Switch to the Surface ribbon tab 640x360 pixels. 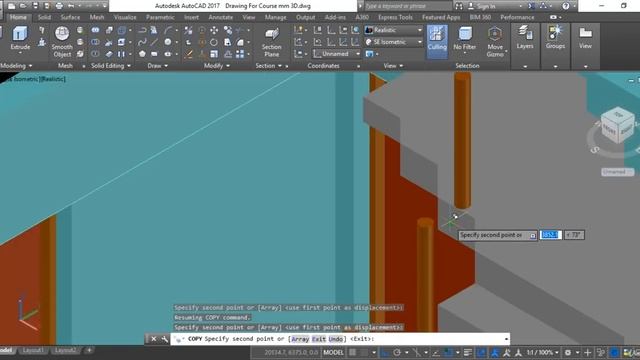pos(70,17)
